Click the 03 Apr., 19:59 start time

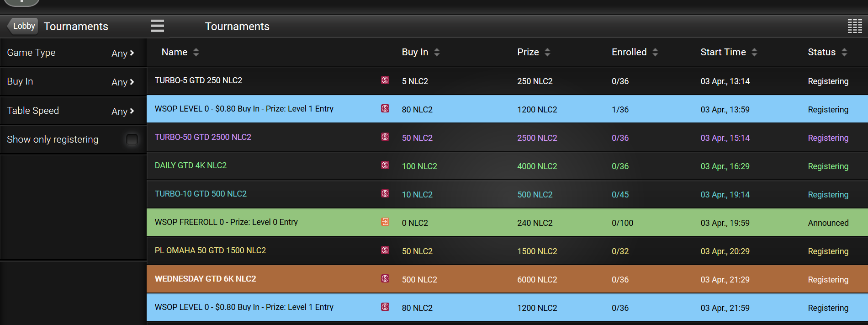click(725, 223)
